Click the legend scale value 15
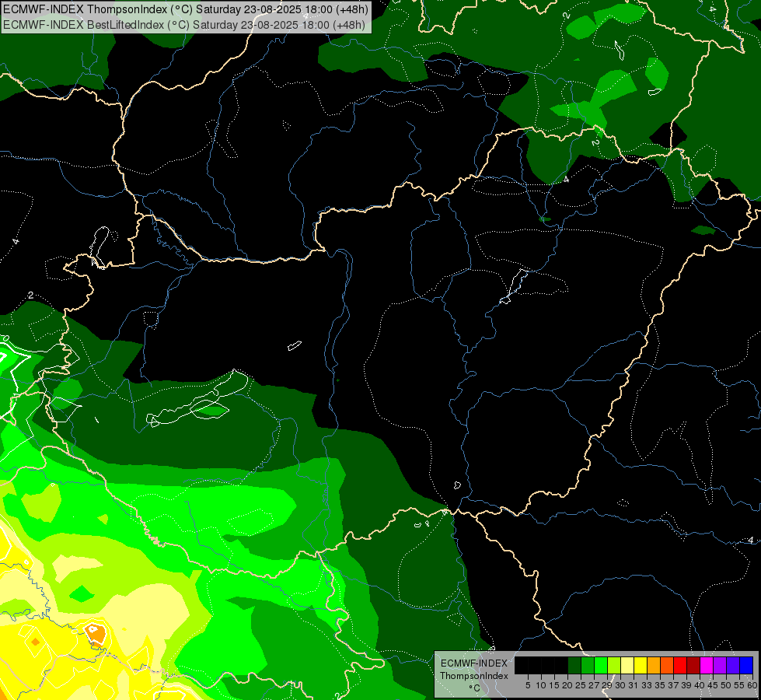The width and height of the screenshot is (761, 700). click(554, 685)
